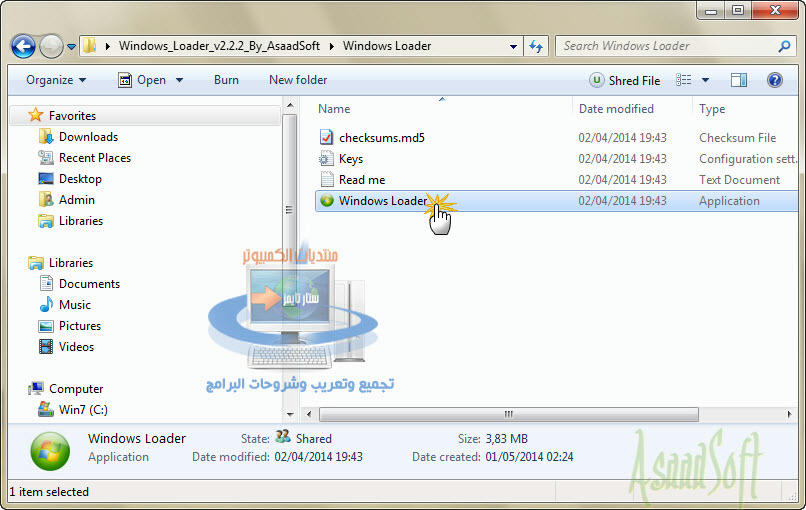Image resolution: width=806 pixels, height=510 pixels.
Task: Expand the address bar history dropdown
Action: pyautogui.click(x=513, y=46)
